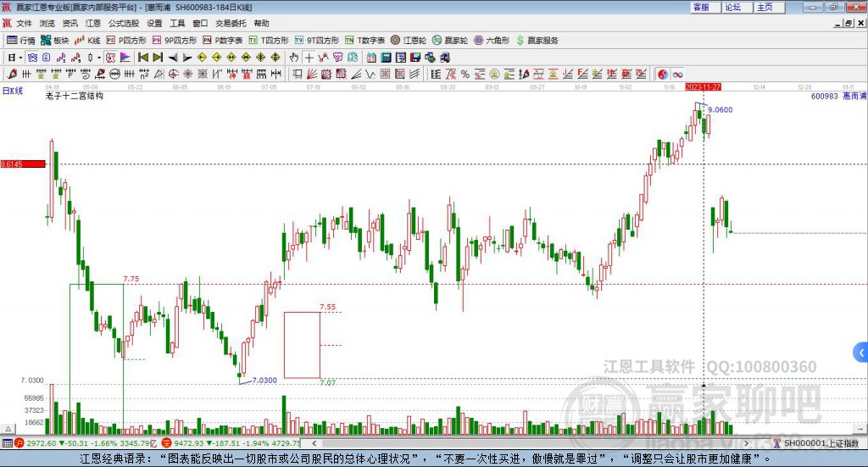Select the red pencil drawing tool
This screenshot has width=868, height=467.
(x=12, y=74)
